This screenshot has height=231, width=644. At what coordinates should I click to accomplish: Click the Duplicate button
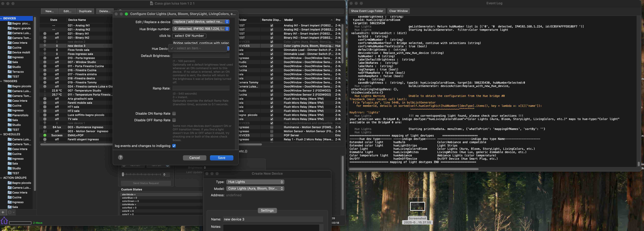pos(85,11)
